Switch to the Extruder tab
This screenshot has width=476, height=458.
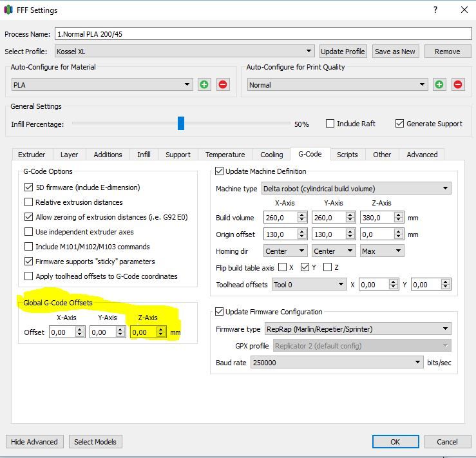[x=32, y=155]
